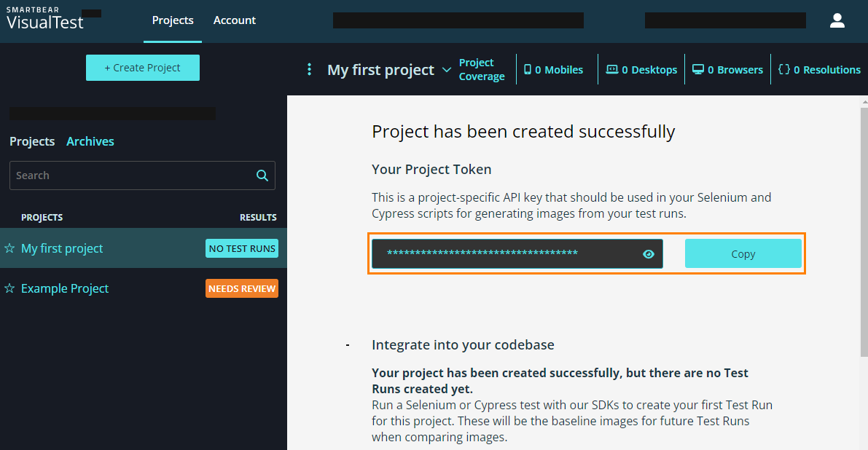The width and height of the screenshot is (868, 450).
Task: Switch to the Archives list
Action: [x=90, y=141]
